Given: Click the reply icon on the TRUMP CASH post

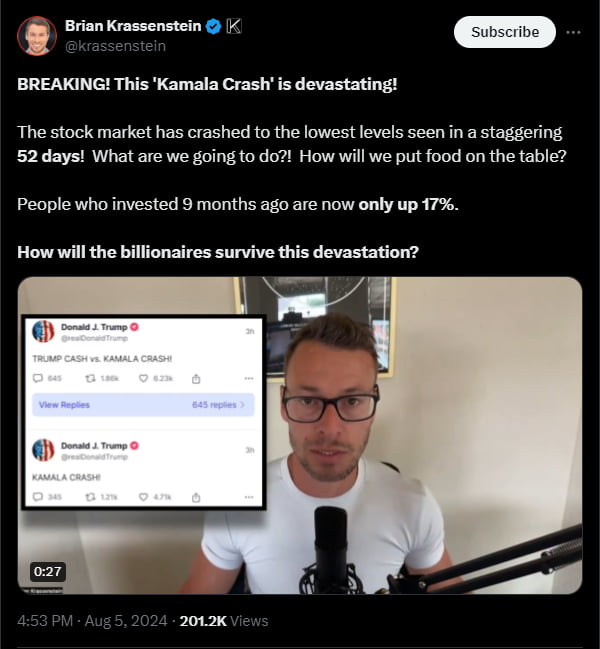Looking at the screenshot, I should (x=38, y=378).
